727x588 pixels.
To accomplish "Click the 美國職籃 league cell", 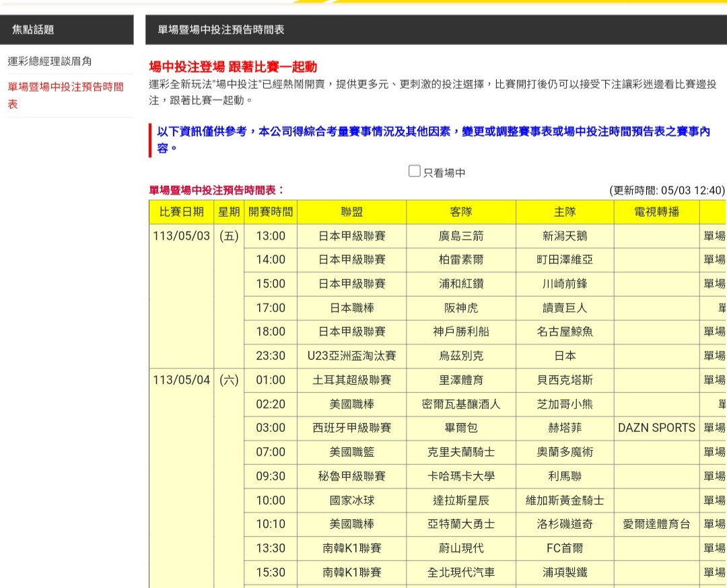I will (x=352, y=452).
